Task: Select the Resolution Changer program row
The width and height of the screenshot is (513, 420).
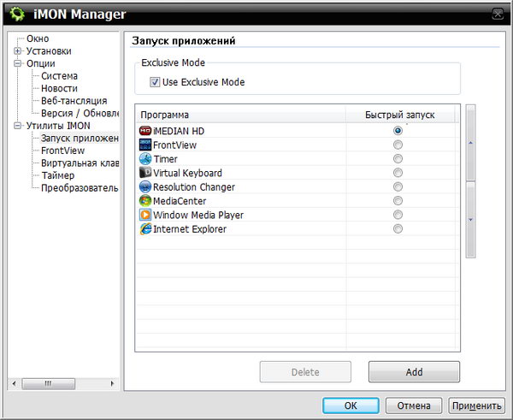Action: click(297, 186)
